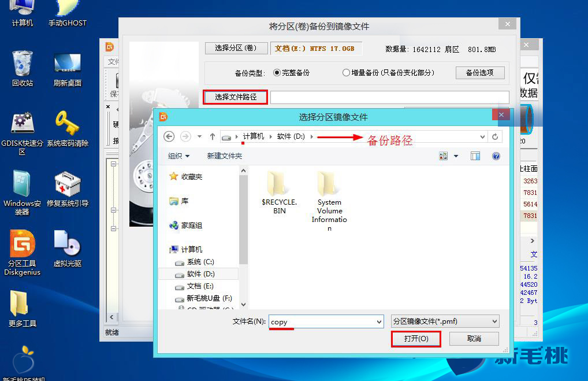Refresh the folder address bar
Image resolution: width=588 pixels, height=381 pixels.
pyautogui.click(x=495, y=137)
